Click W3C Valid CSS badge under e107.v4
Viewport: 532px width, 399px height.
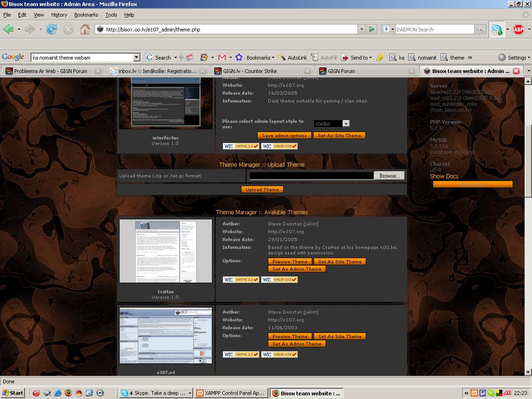pyautogui.click(x=279, y=354)
